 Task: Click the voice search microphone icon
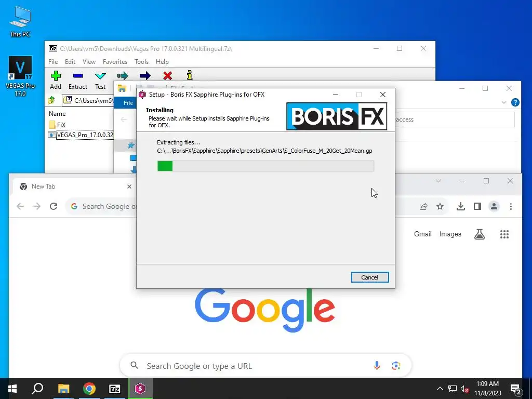pos(377,366)
